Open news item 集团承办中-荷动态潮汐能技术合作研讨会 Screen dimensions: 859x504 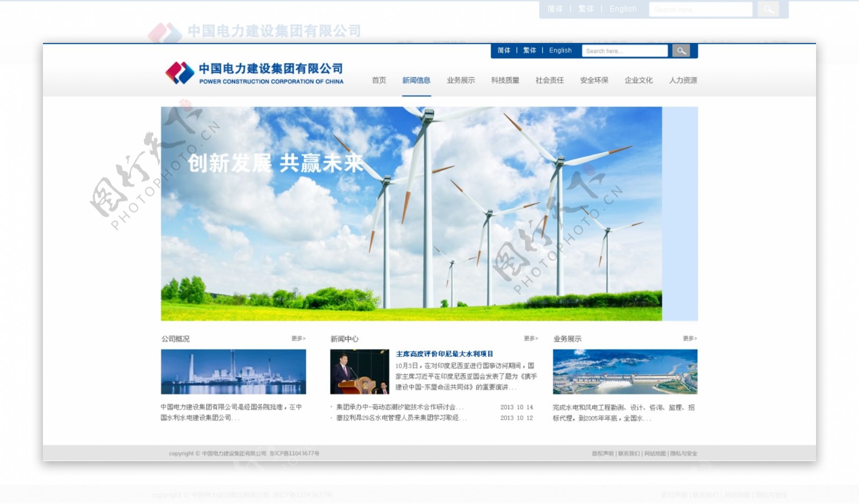[x=400, y=407]
